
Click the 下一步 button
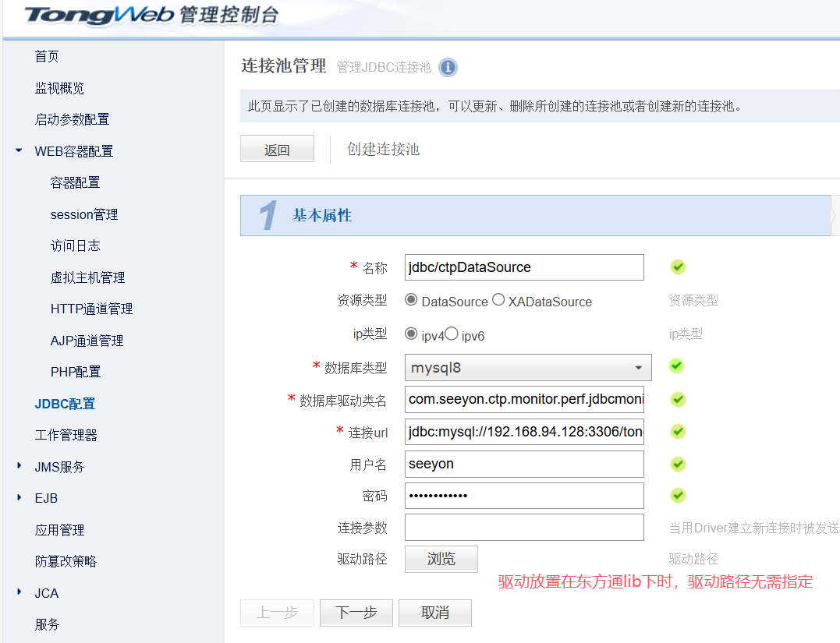coord(356,613)
